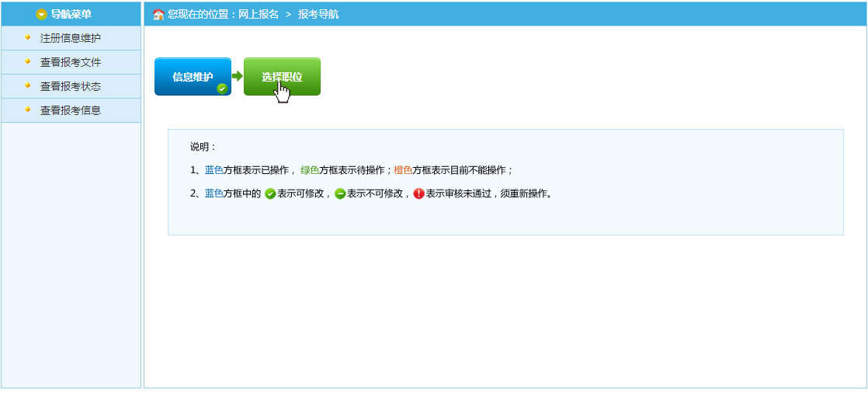
Task: Click the 导航菜单 header title
Action: click(x=71, y=14)
